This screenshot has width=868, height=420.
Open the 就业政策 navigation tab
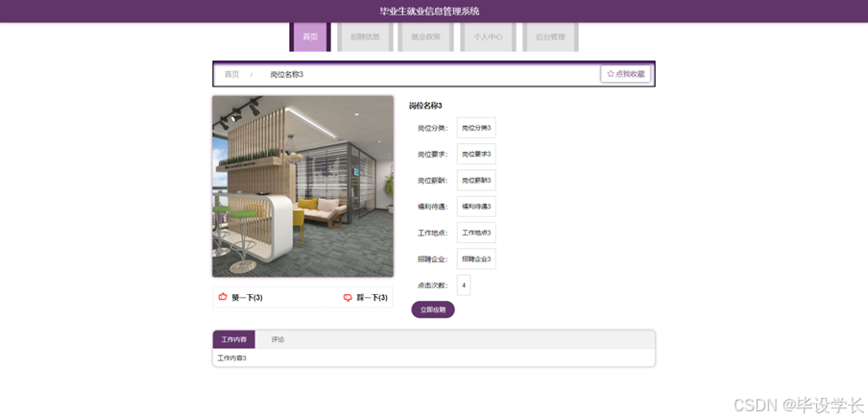[425, 37]
